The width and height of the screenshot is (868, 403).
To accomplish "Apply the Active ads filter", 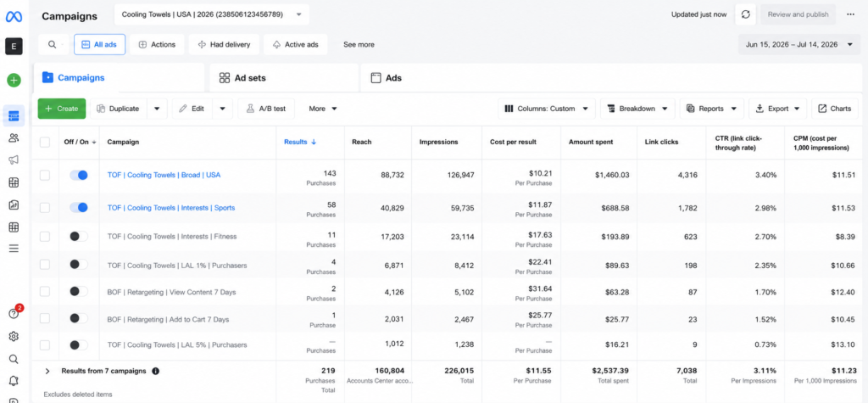I will point(296,44).
